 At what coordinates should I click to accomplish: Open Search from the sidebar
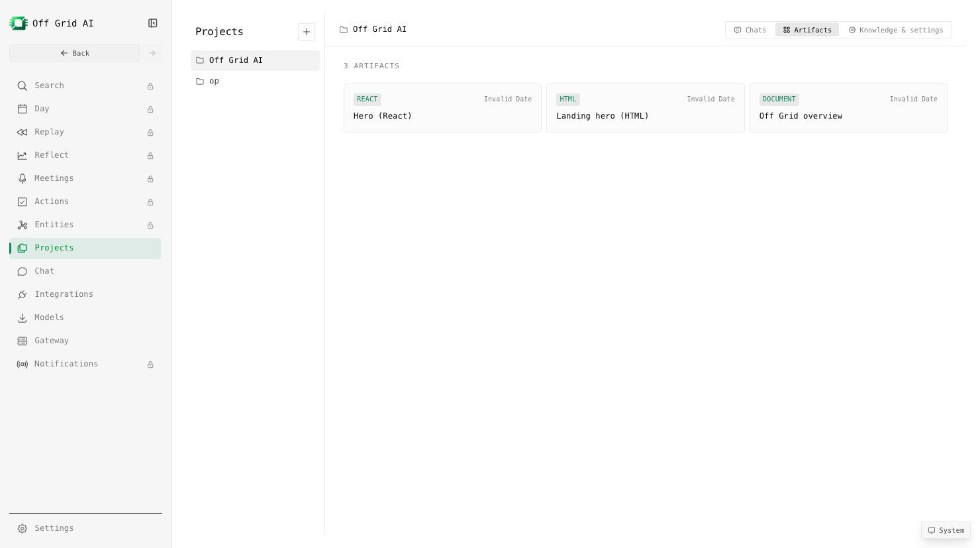coord(85,85)
